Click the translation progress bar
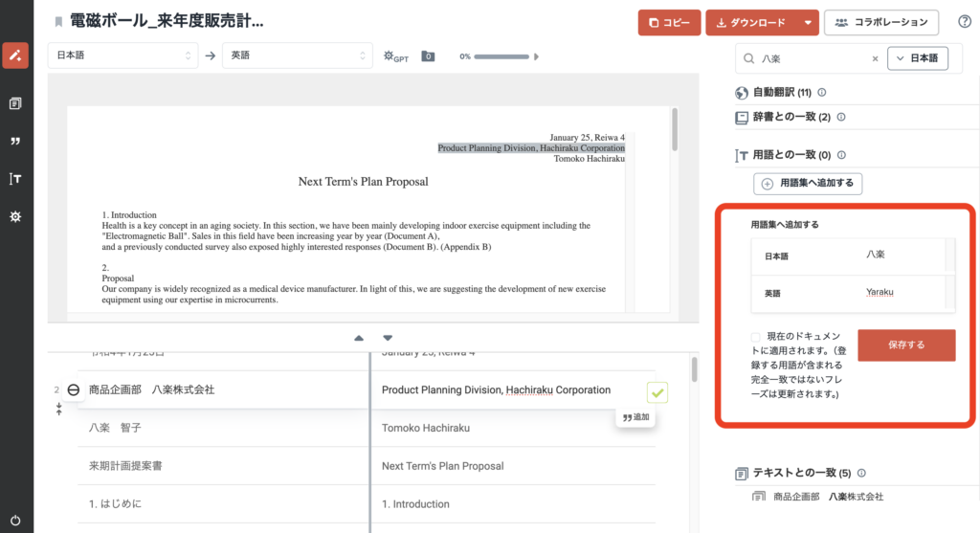The width and height of the screenshot is (980, 533). [x=501, y=56]
